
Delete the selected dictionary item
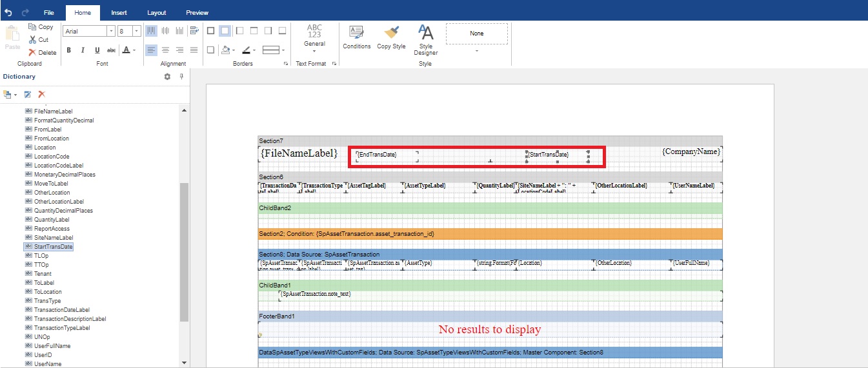[41, 94]
